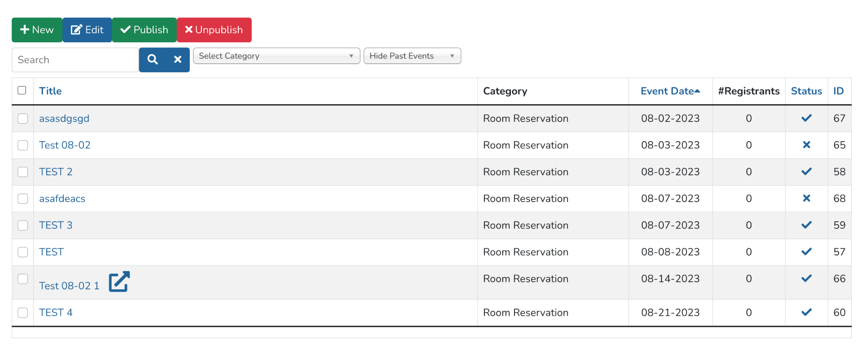Toggle unpublished X status for asafdeacs
The image size is (868, 349).
806,198
